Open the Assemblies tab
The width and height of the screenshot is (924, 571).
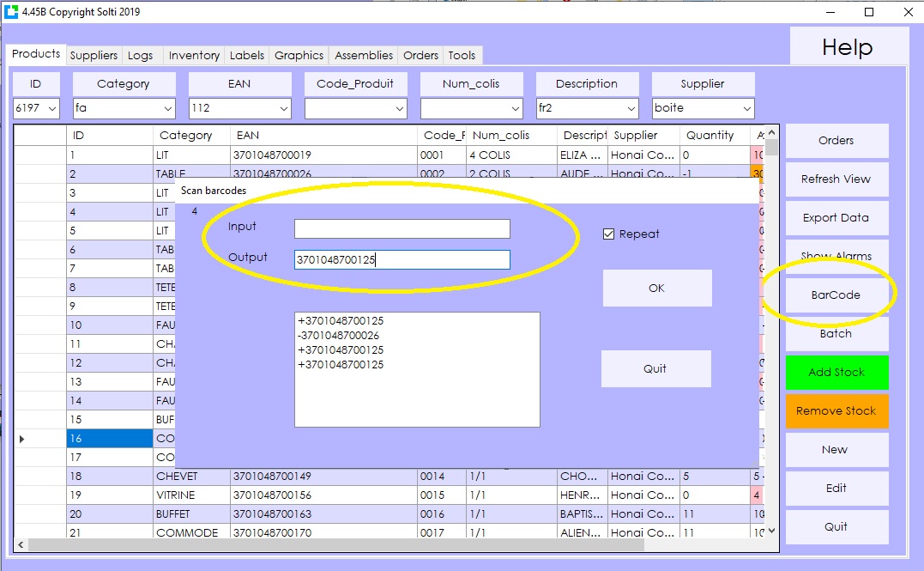pyautogui.click(x=363, y=54)
